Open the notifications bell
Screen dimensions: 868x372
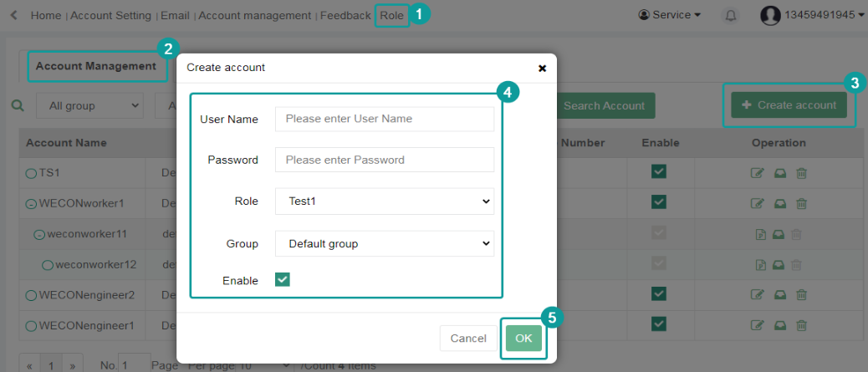pyautogui.click(x=731, y=16)
